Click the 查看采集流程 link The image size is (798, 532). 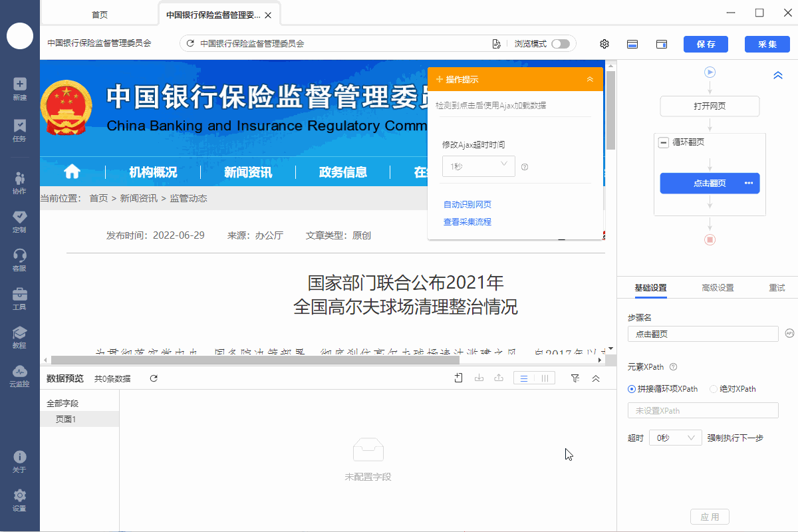(467, 222)
